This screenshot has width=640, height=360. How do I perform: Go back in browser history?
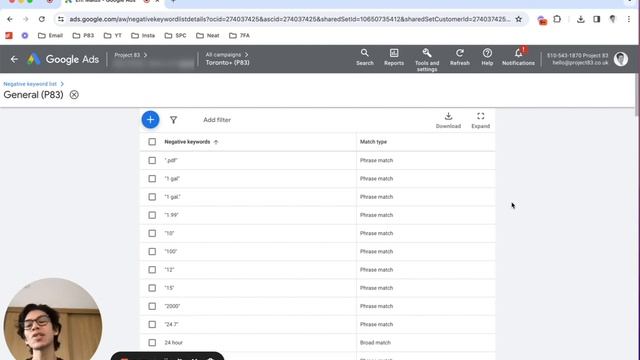(10, 19)
